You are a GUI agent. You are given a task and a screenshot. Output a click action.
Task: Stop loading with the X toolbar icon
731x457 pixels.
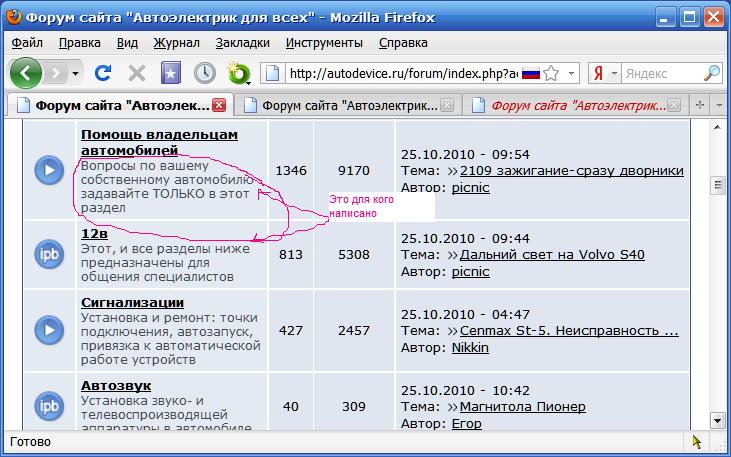coord(137,73)
